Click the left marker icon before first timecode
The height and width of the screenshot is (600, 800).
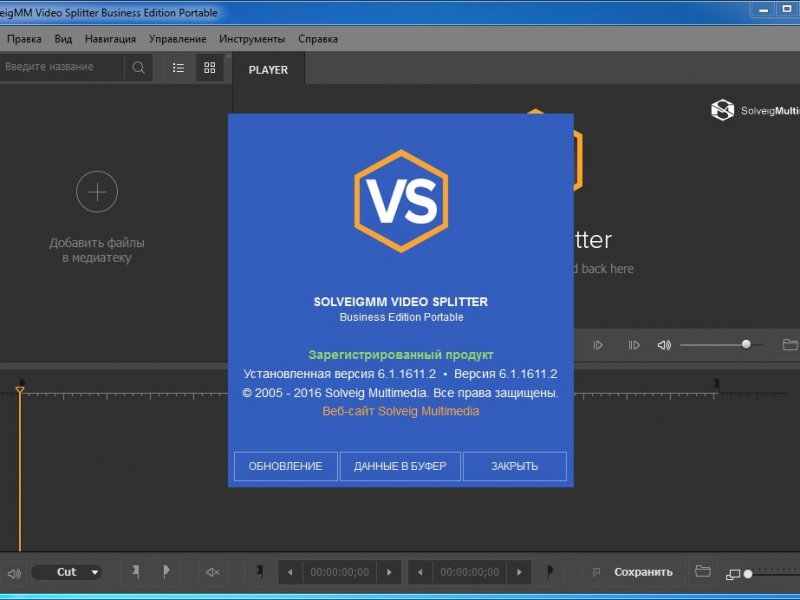click(x=260, y=572)
